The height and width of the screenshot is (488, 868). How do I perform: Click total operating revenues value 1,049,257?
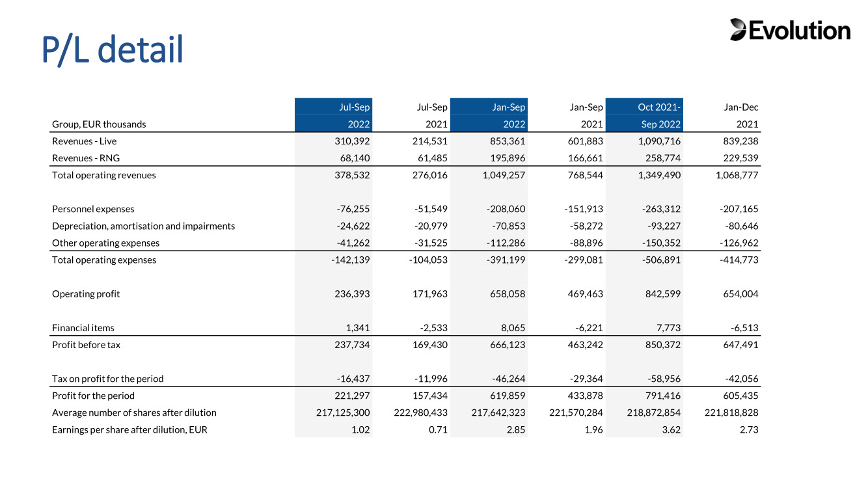504,175
